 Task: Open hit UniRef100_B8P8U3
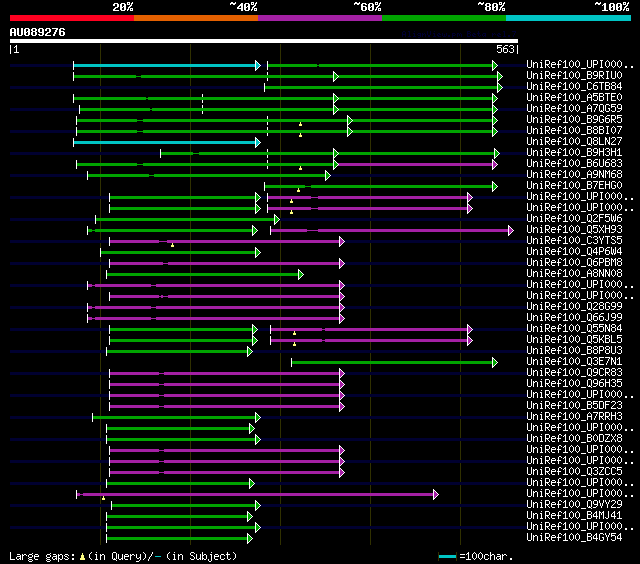[574, 351]
